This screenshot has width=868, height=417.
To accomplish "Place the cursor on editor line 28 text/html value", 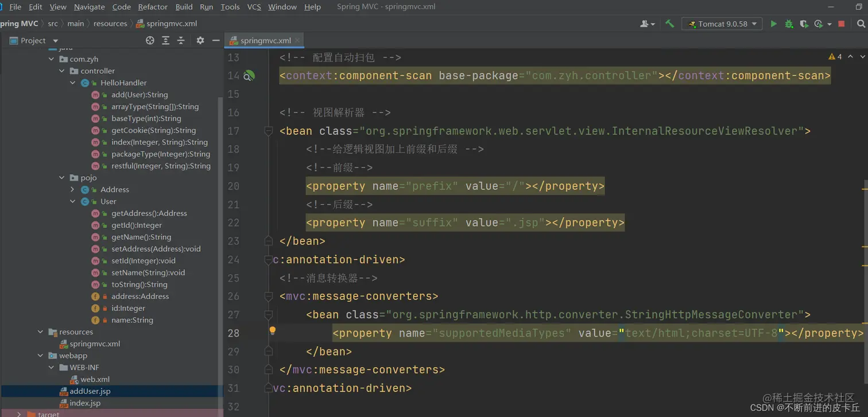I will [702, 333].
